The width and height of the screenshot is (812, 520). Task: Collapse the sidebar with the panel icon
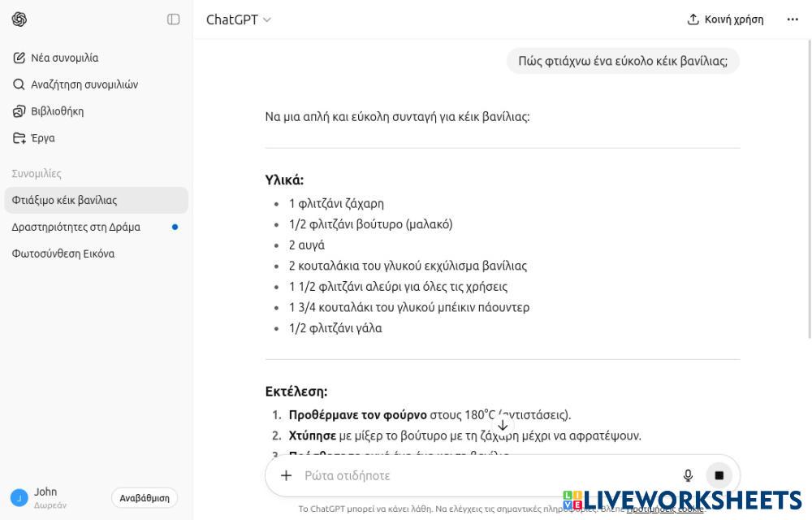[173, 19]
